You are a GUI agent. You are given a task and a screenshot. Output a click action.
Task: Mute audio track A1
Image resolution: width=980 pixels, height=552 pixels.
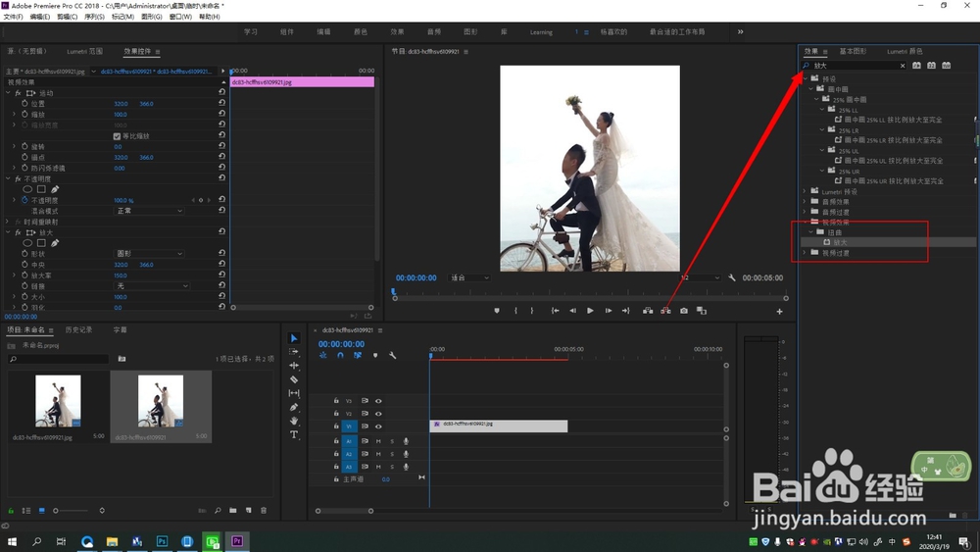(x=378, y=441)
